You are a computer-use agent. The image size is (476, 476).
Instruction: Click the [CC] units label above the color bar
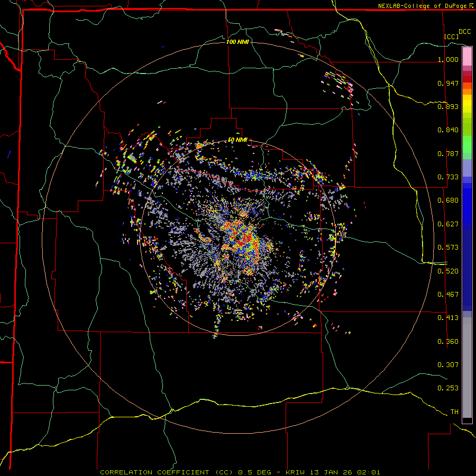click(x=451, y=36)
